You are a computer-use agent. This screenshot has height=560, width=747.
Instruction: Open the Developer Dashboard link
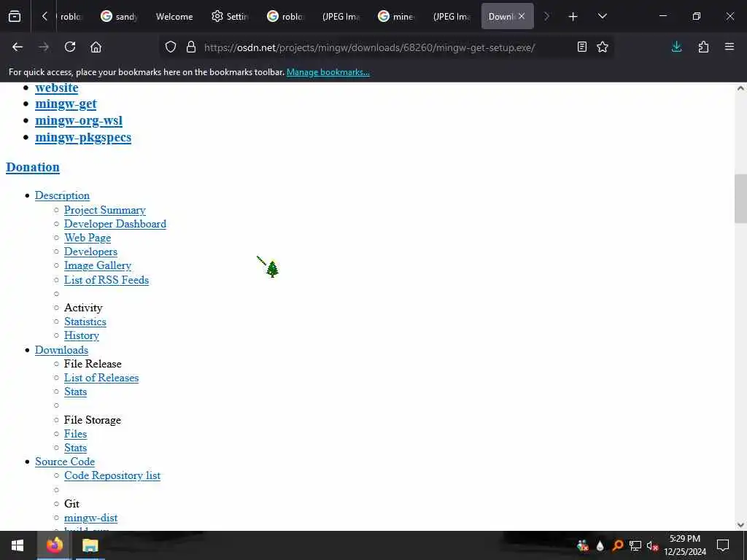coord(115,224)
